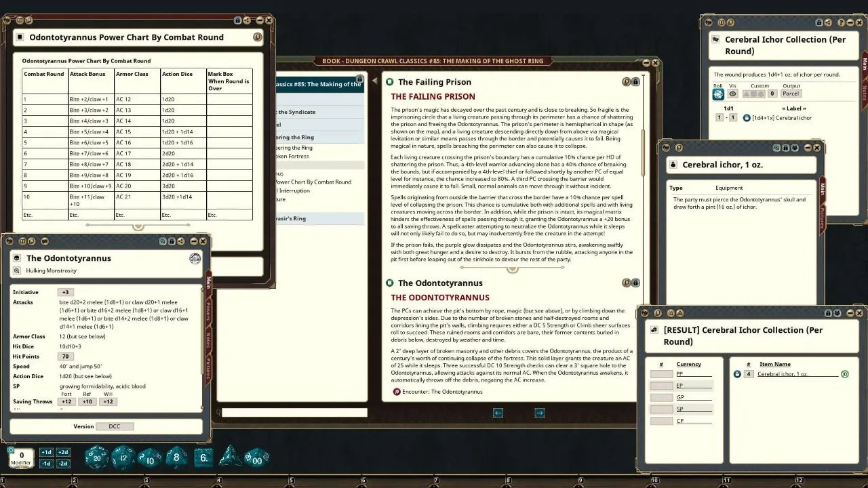This screenshot has height=488, width=868.
Task: Share the Odontotyrannus NPC sheet
Action: click(182, 241)
